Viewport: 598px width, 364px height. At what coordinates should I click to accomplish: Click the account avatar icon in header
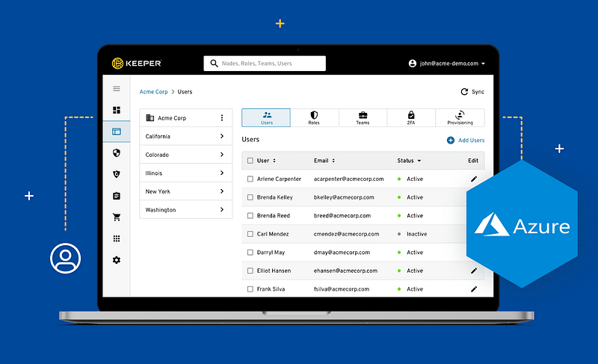click(413, 64)
